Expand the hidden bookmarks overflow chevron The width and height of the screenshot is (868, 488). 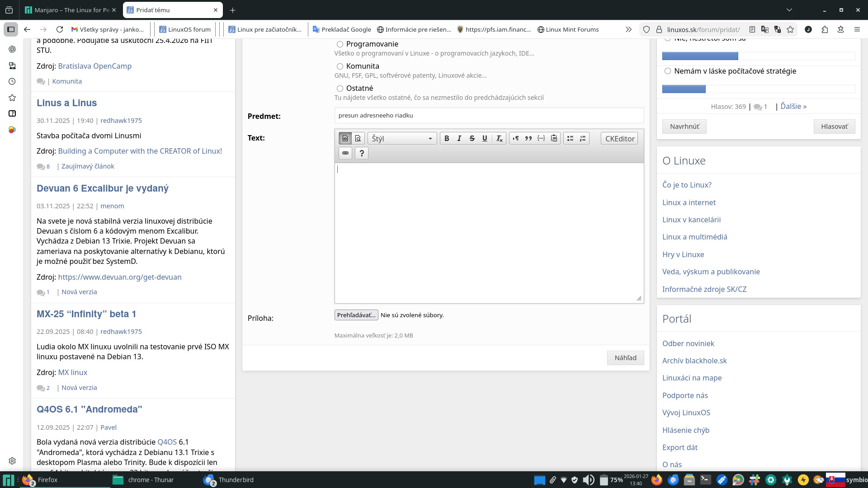click(628, 29)
